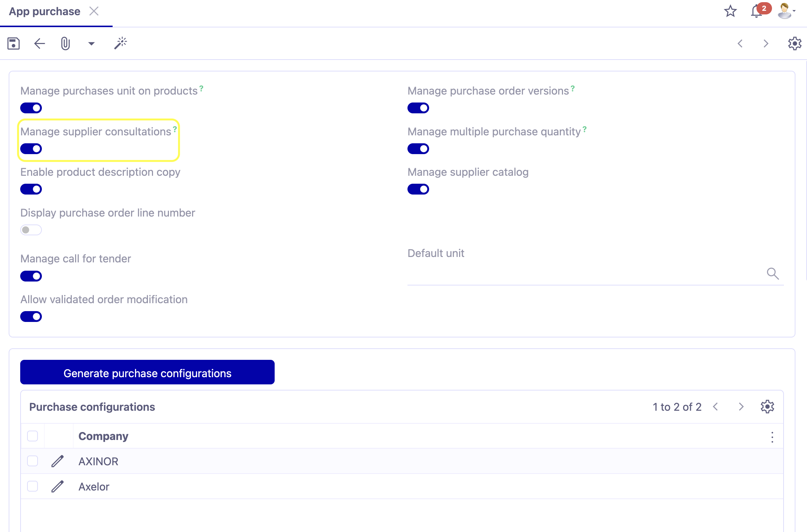807x532 pixels.
Task: Expand the attachment dropdown arrow
Action: tap(91, 43)
